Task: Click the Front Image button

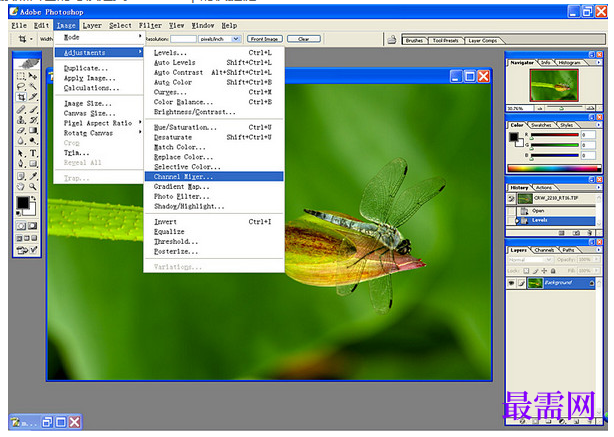Action: (x=265, y=39)
